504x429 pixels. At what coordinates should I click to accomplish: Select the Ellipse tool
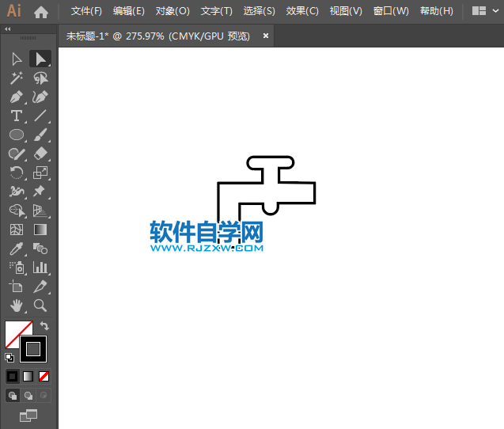point(17,135)
